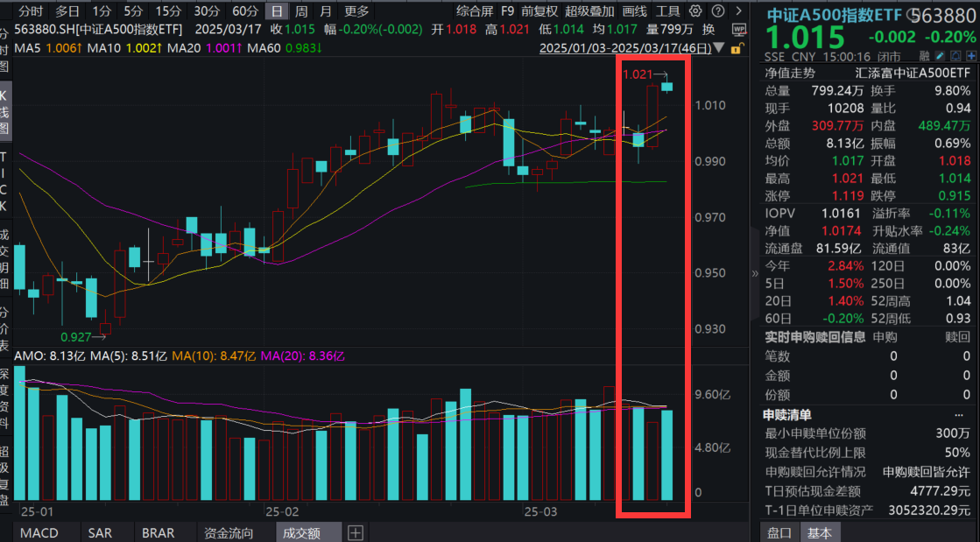Click the WP icon below the toolbar
The image size is (980, 542).
click(x=739, y=29)
